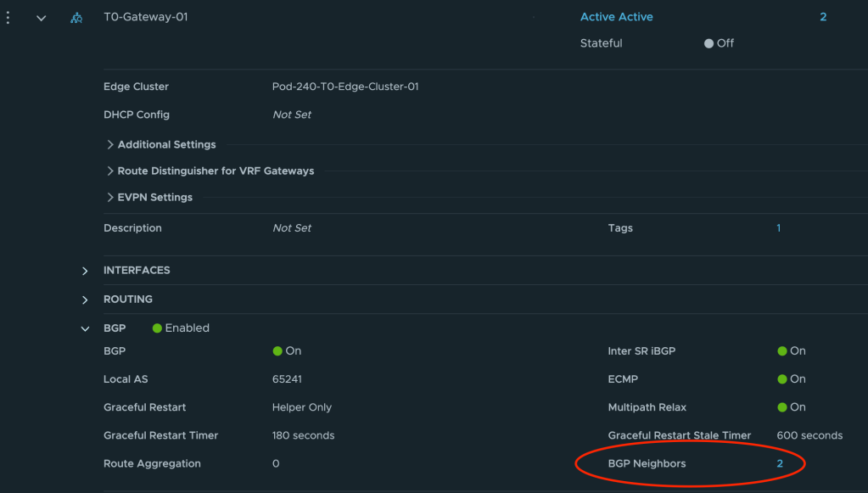The image size is (868, 493).
Task: Click the green BGP Enabled status dot
Action: [157, 328]
